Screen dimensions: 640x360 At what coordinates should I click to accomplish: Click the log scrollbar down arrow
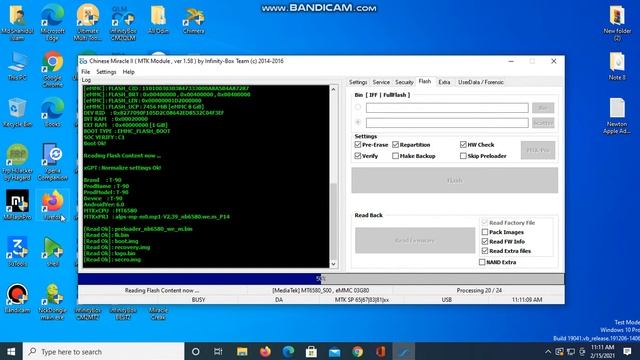(x=333, y=264)
